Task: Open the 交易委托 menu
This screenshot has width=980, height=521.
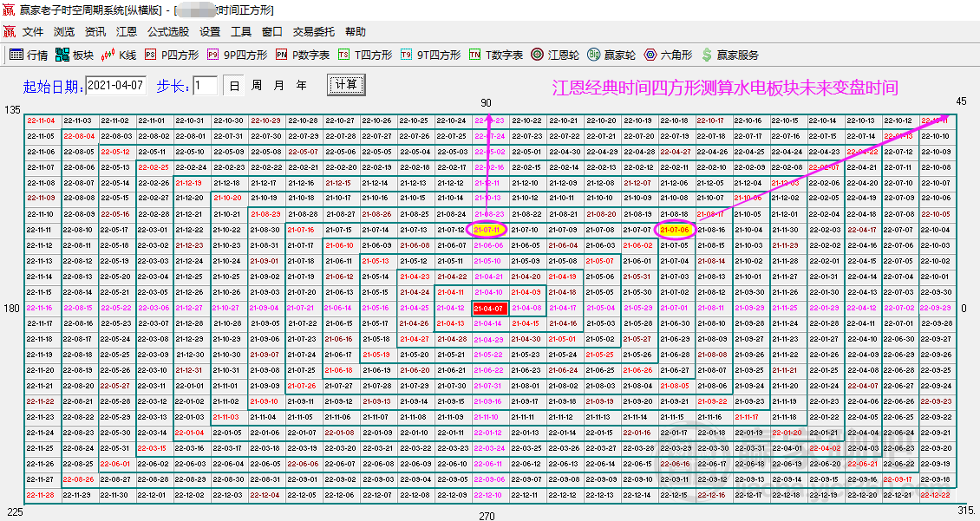Action: tap(314, 32)
